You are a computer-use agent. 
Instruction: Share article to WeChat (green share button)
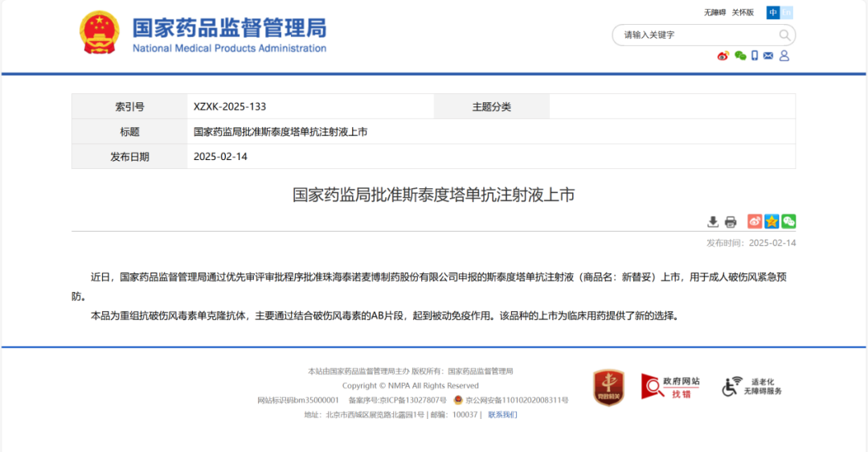(x=788, y=221)
